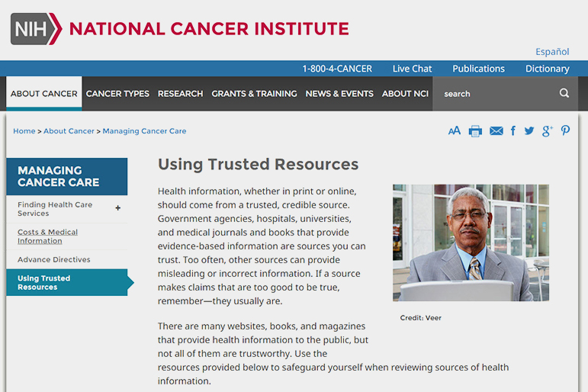This screenshot has width=588, height=392.
Task: Open the Cancer Types menu
Action: point(117,94)
